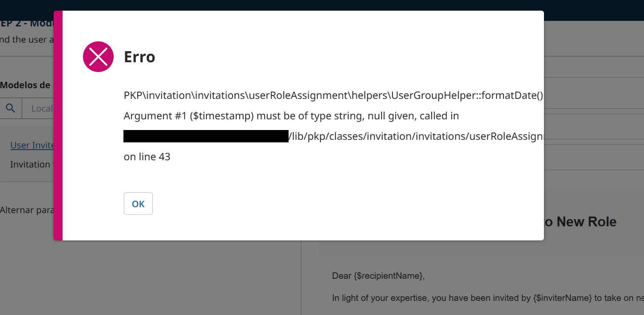Click the Argument #1 ($timestamp) message line
The height and width of the screenshot is (315, 644).
(291, 116)
